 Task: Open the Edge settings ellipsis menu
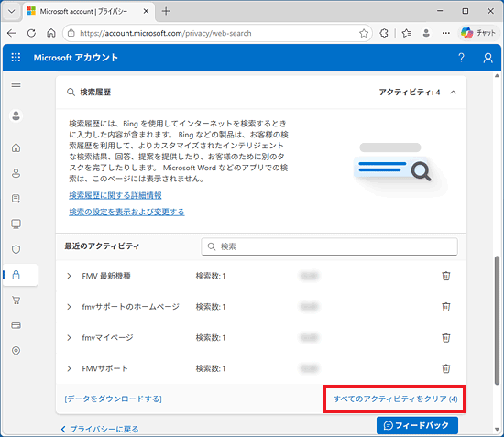coord(446,33)
